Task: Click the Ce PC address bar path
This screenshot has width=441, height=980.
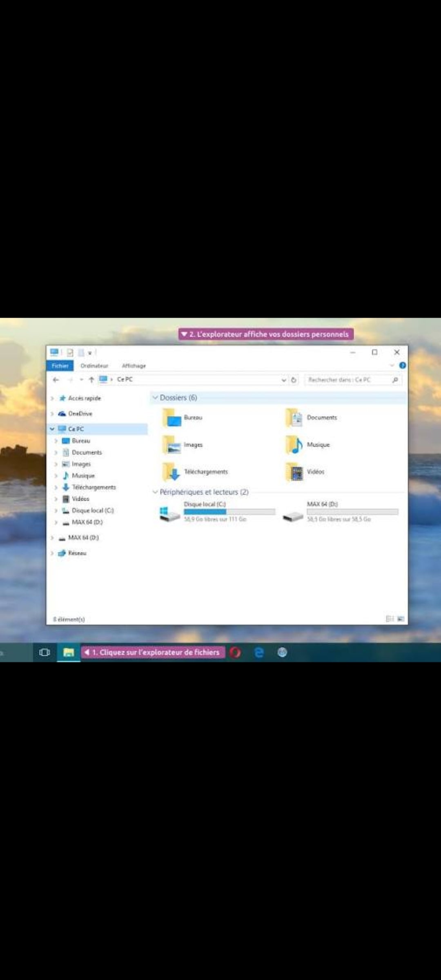Action: pos(125,379)
